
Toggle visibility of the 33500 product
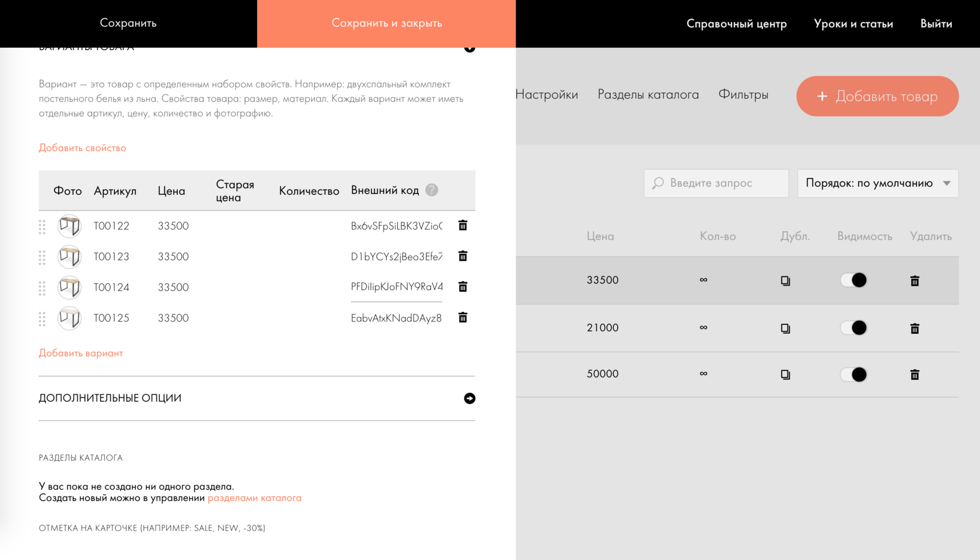(853, 280)
